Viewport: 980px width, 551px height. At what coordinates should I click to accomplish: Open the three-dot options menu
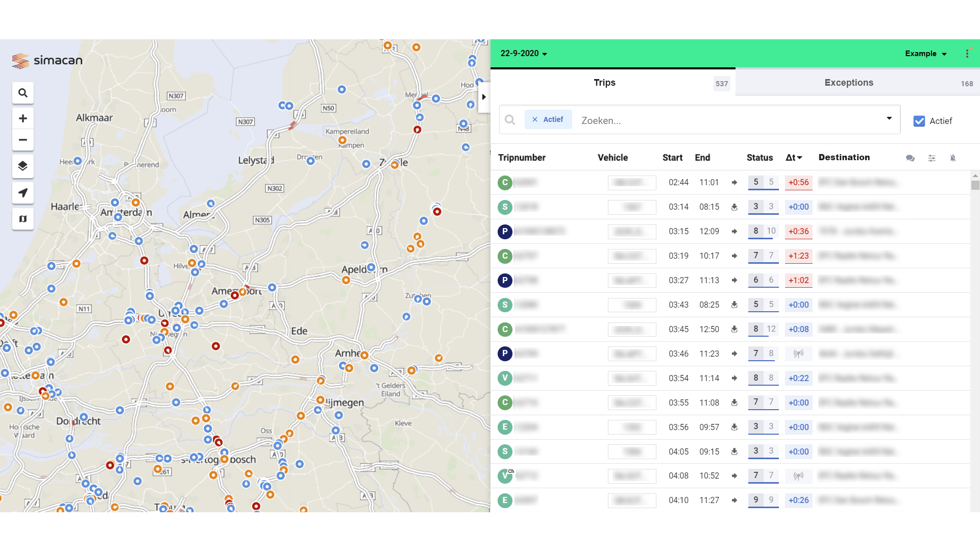(967, 54)
